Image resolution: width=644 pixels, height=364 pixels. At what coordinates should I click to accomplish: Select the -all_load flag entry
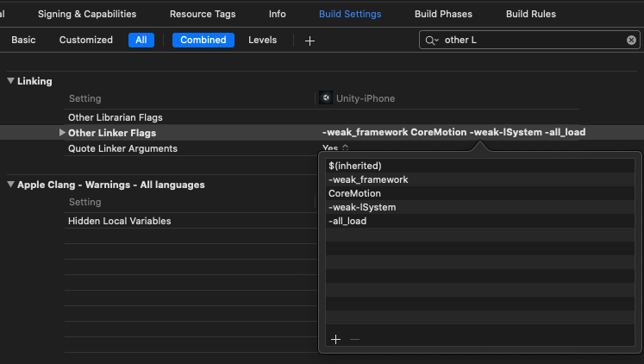[347, 221]
